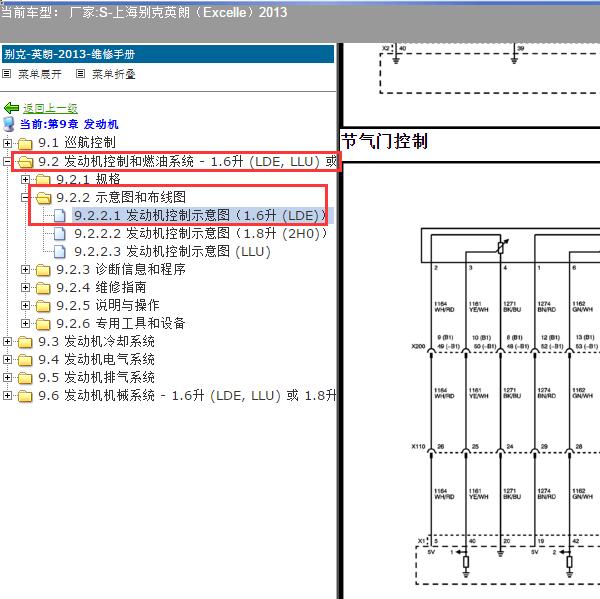Click the 当前车型 header text
The image size is (600, 599).
pos(144,13)
